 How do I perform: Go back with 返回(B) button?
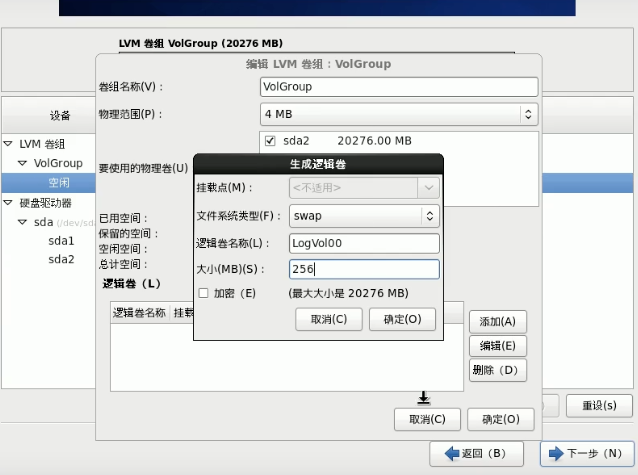tap(476, 453)
